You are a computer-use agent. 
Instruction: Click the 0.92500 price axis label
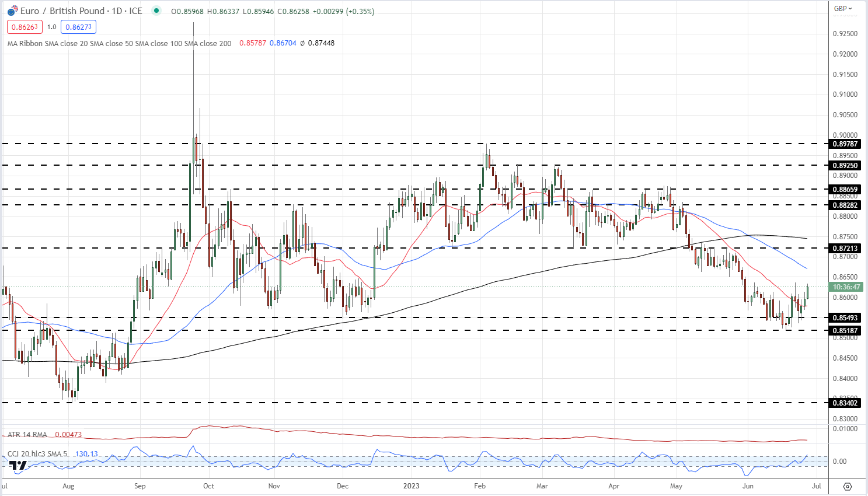pos(845,34)
